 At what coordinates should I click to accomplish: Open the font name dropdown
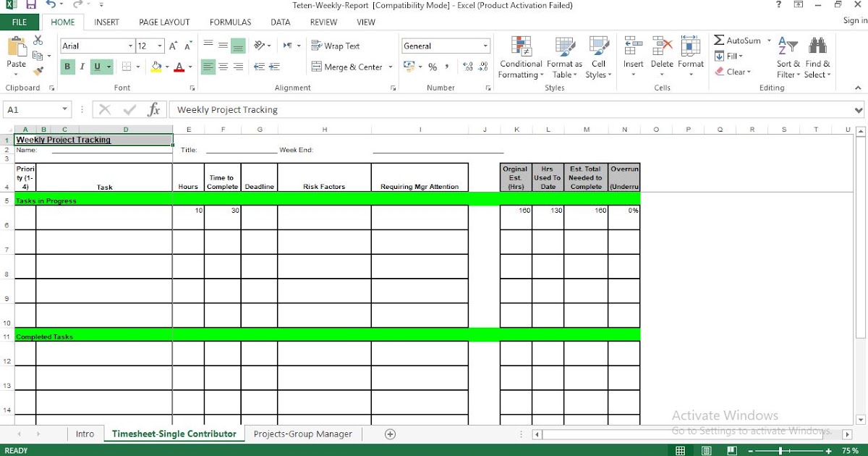pyautogui.click(x=130, y=45)
